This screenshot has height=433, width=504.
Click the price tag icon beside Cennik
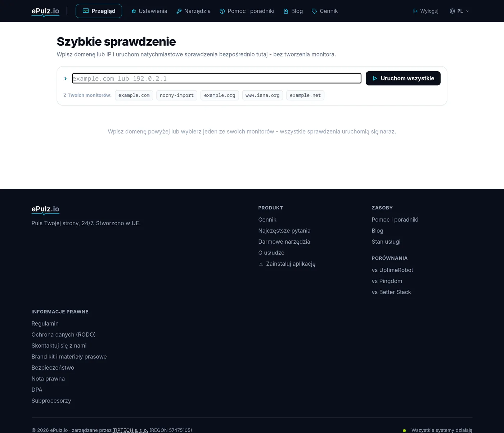click(x=314, y=11)
